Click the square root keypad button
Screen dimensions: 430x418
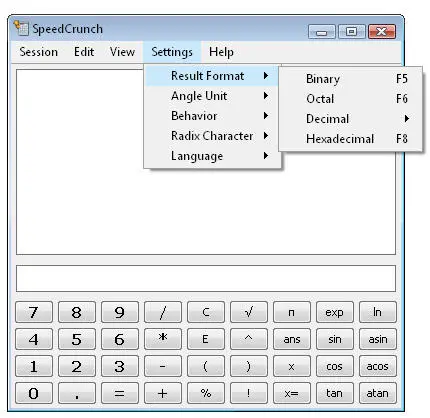(249, 312)
